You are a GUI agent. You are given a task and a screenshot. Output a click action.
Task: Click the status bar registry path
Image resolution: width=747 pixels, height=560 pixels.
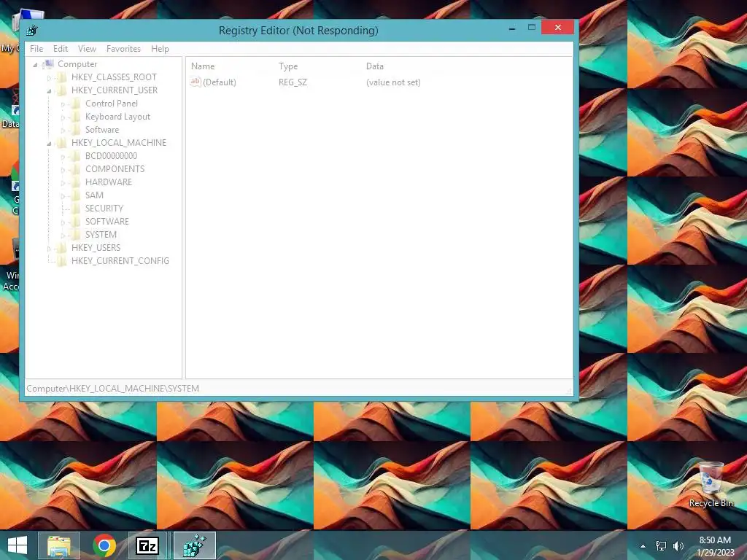[113, 389]
